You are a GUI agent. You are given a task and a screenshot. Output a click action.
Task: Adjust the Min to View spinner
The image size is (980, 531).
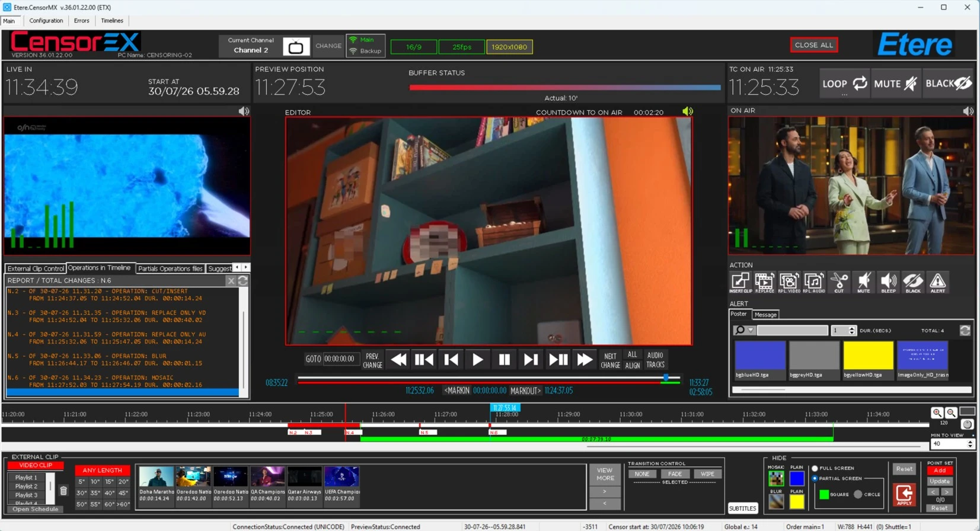coord(970,444)
